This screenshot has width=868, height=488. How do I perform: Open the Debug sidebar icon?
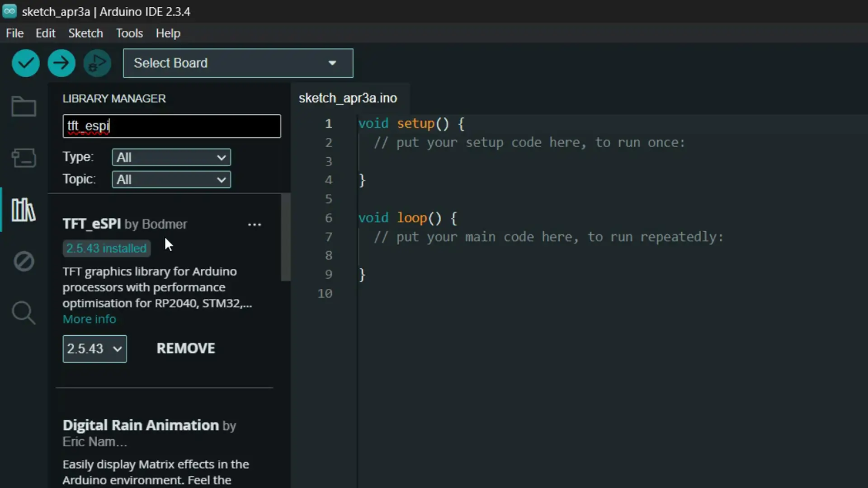tap(24, 261)
